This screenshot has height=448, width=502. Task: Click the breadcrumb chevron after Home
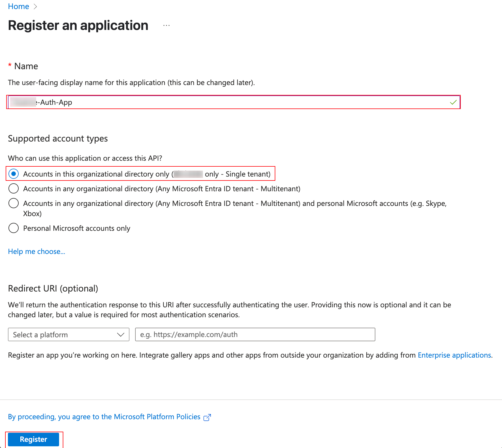pos(35,6)
